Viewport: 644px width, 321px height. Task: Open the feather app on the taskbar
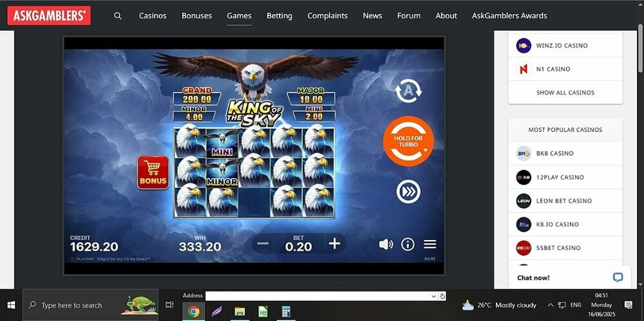click(x=217, y=312)
